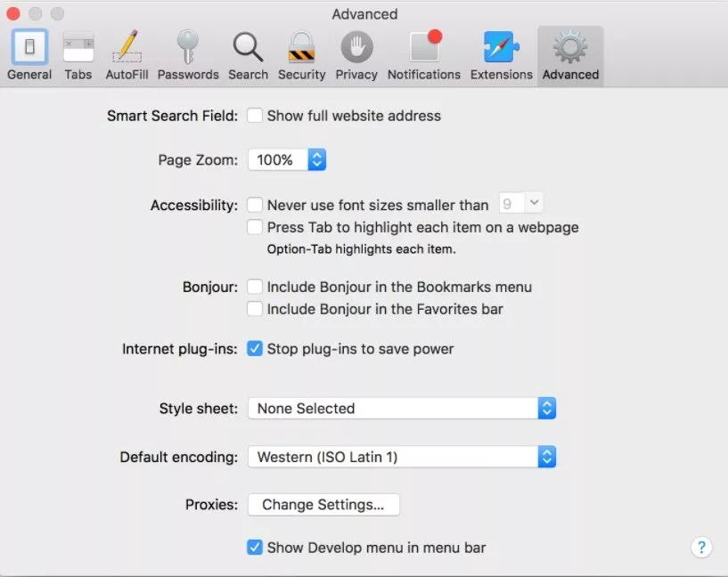
Task: Expand the Style sheet None Selected dropdown
Action: click(x=402, y=409)
